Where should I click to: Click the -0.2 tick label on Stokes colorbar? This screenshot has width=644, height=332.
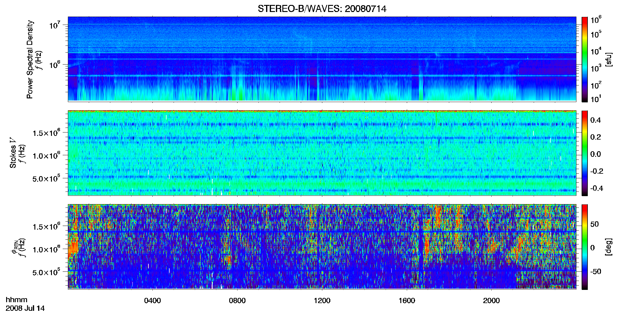(x=597, y=171)
